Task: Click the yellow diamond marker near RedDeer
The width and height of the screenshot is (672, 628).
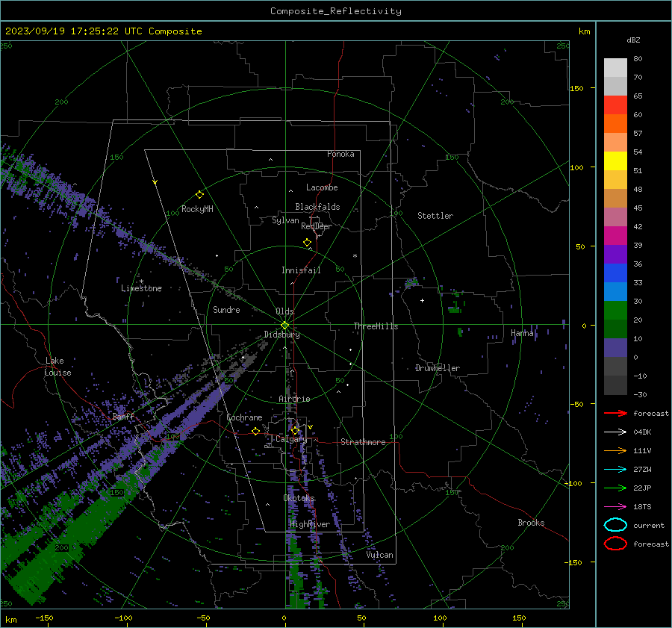Action: tap(307, 243)
